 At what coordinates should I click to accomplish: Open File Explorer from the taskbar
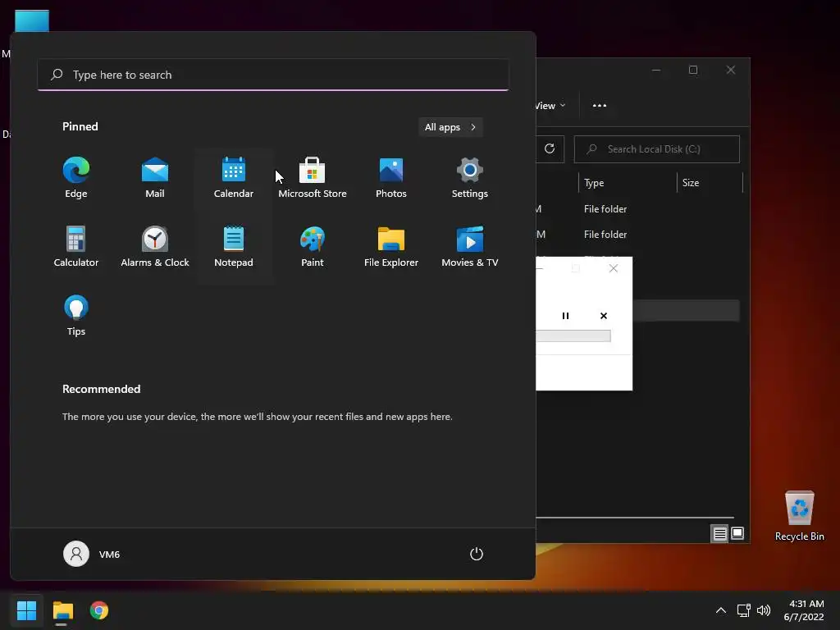[x=62, y=610]
